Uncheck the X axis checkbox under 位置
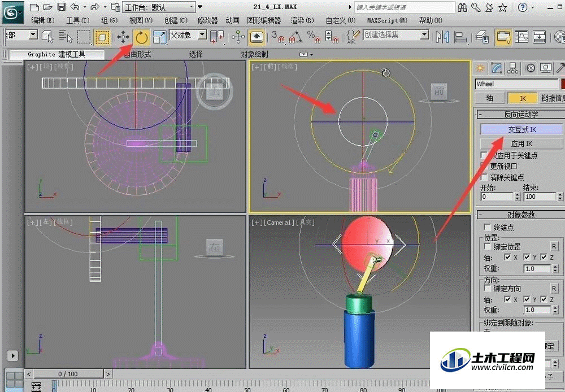This screenshot has width=565, height=392. pos(507,257)
